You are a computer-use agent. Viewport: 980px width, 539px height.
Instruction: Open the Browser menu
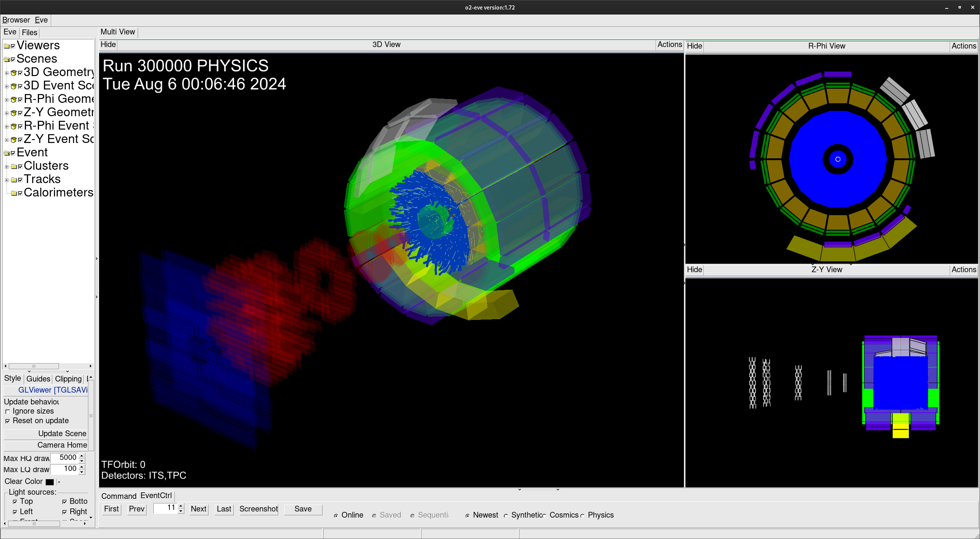click(16, 20)
